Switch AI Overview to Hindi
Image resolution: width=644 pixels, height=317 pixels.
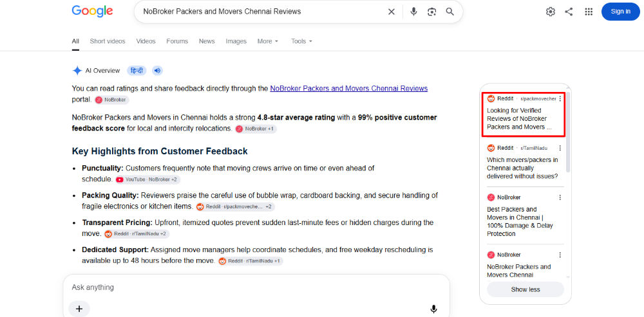137,71
